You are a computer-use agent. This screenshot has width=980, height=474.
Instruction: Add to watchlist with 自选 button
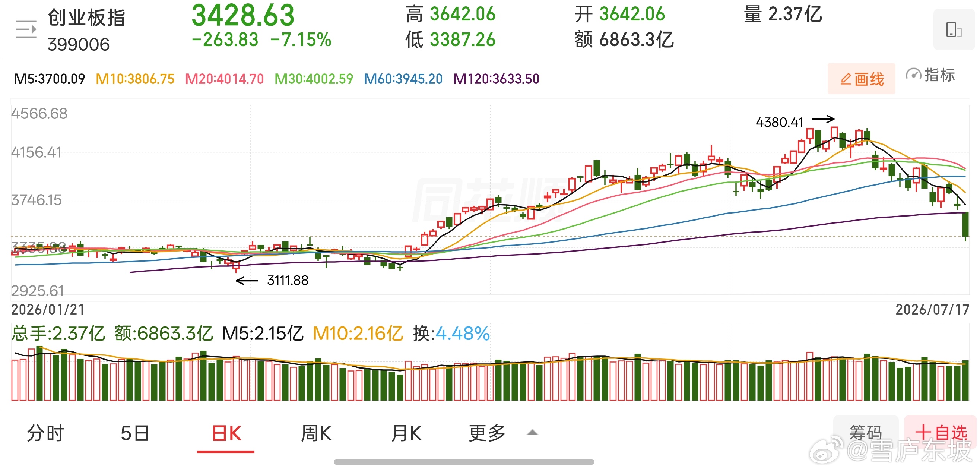pos(941,433)
